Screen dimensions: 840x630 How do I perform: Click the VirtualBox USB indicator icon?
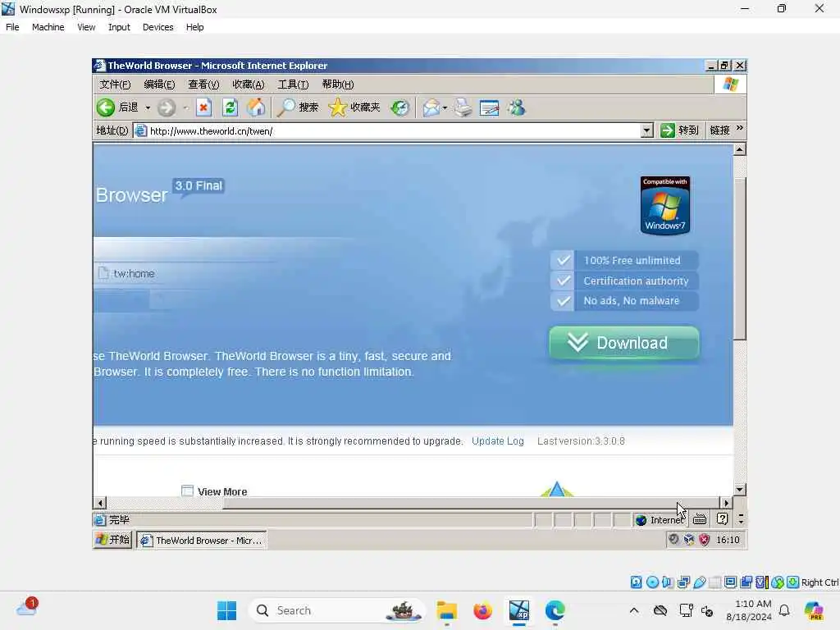tap(699, 582)
